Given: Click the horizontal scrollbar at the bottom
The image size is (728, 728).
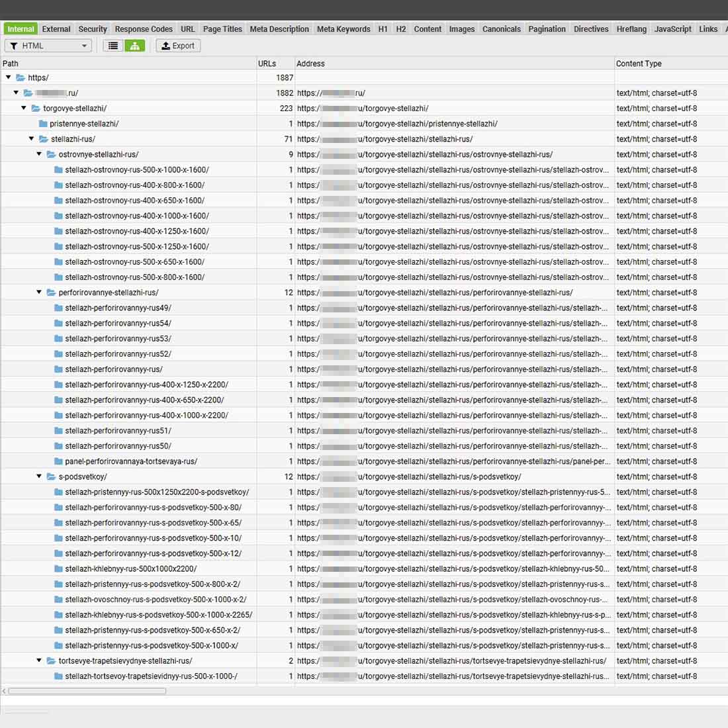Looking at the screenshot, I should 86,691.
